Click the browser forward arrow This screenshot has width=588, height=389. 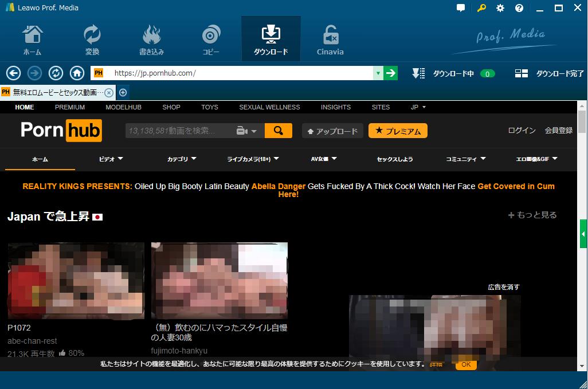(34, 73)
